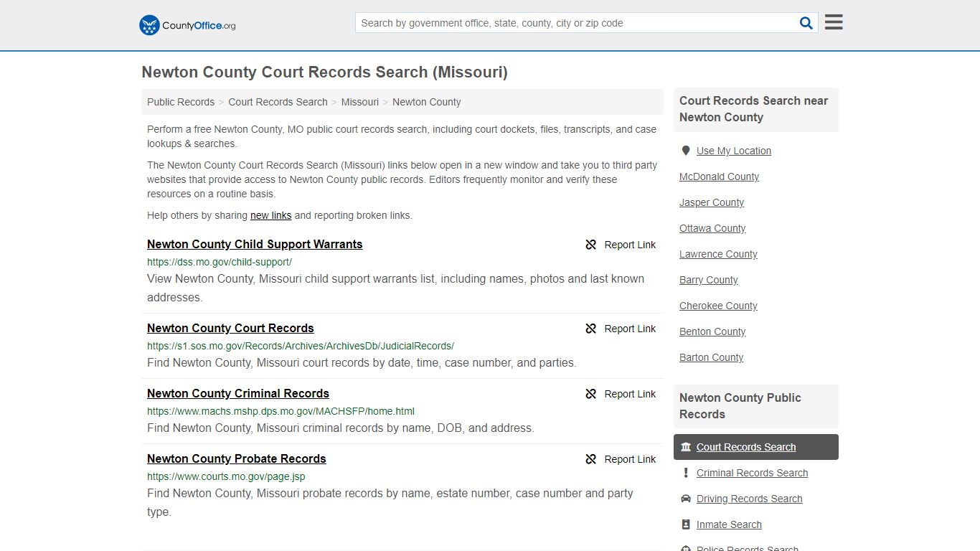Go to Cherokee County
Screen dimensions: 980x551
718,306
